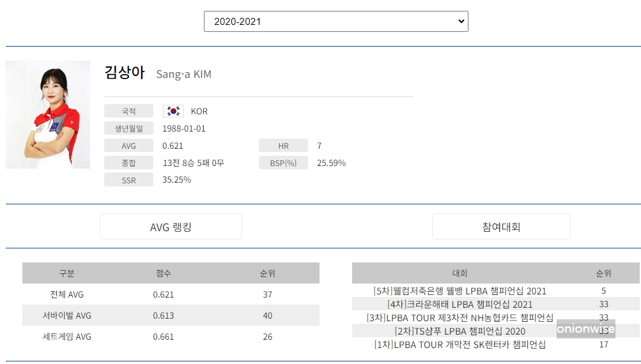Open [5차]웰컴저축은행 웰뱅 LPBA 챔피언십 2021
The height and width of the screenshot is (364, 641).
tap(460, 291)
